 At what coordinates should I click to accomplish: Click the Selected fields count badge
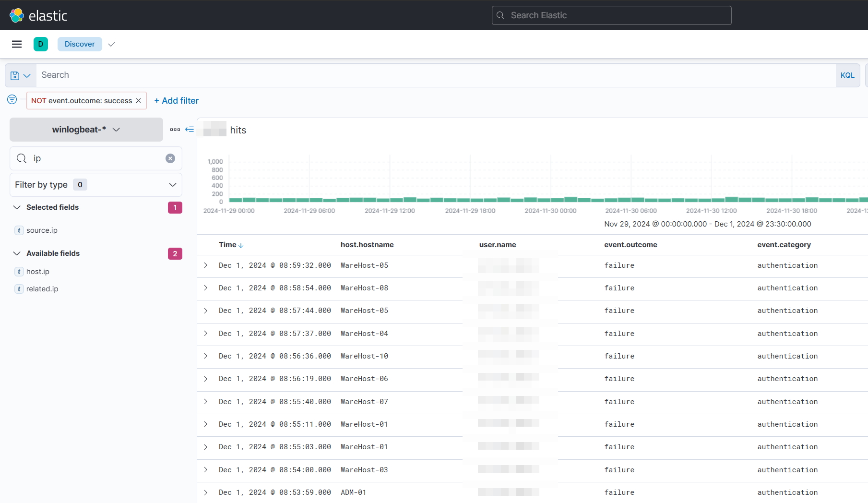(x=175, y=207)
